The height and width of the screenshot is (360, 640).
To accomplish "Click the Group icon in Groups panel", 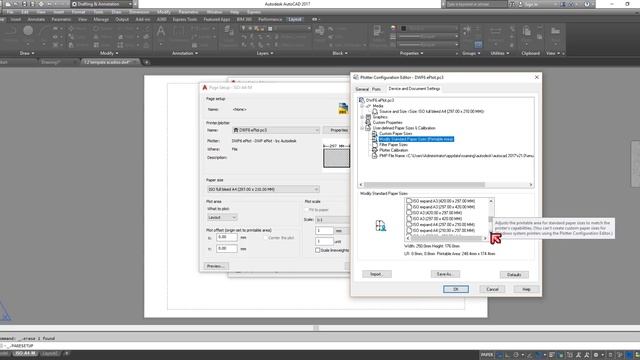I will click(x=467, y=29).
